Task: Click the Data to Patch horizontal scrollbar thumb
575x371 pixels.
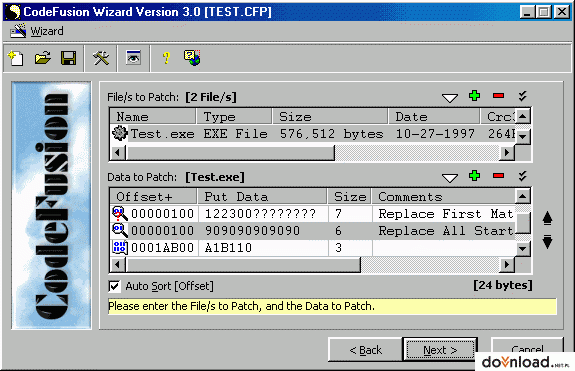Action: [243, 264]
